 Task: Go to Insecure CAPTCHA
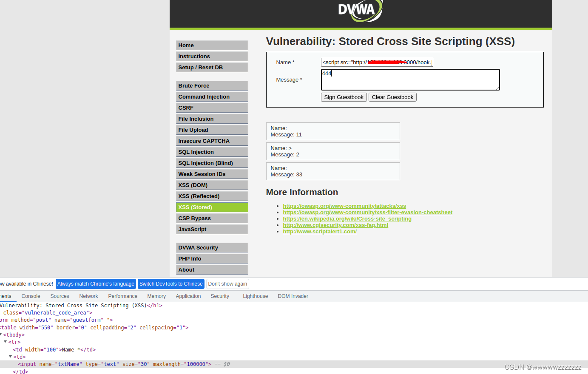click(x=212, y=141)
